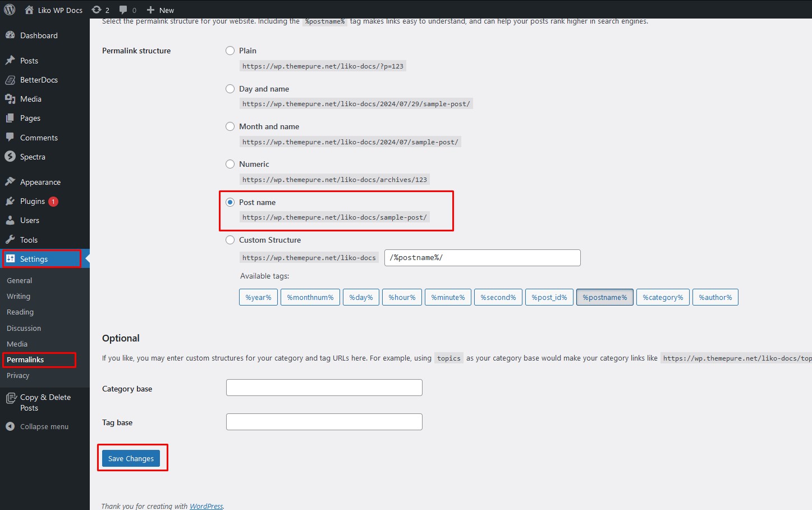Click the Posts pushpin icon
The width and height of the screenshot is (812, 510).
10,60
